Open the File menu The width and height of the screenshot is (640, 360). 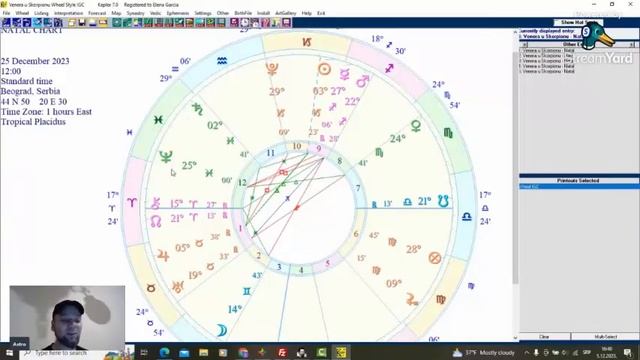tap(6, 13)
